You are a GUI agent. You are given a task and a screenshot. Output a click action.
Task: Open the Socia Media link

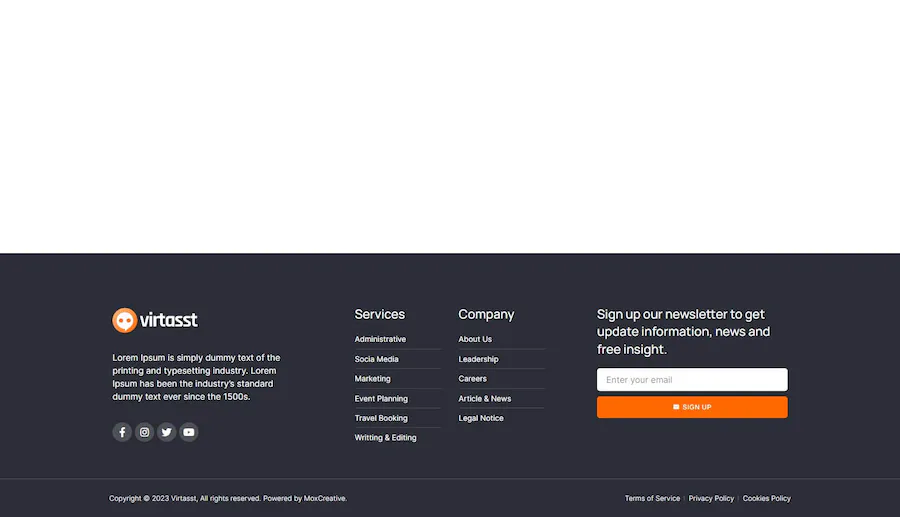click(377, 359)
